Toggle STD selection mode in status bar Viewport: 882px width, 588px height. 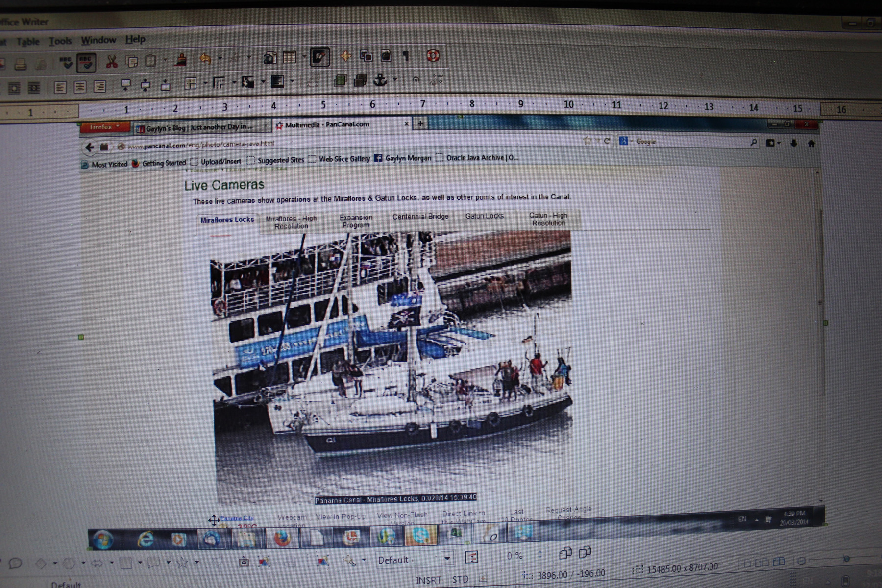[x=460, y=579]
